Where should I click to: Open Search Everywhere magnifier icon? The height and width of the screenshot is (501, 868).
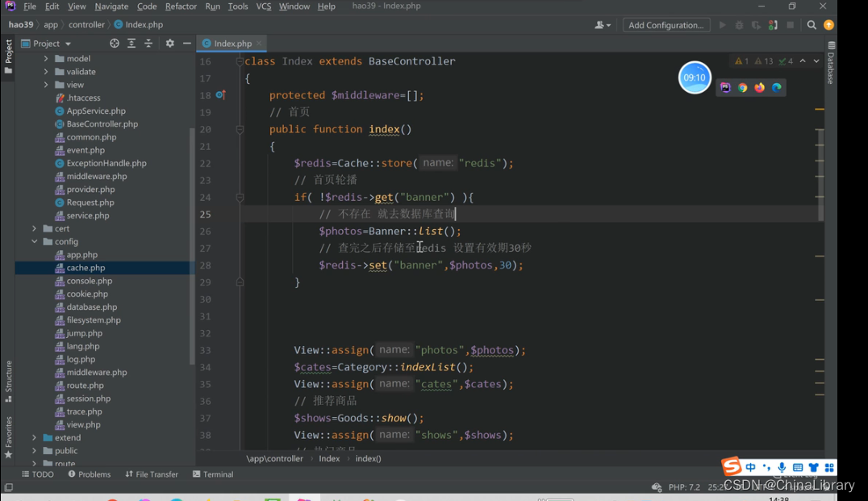click(x=812, y=25)
